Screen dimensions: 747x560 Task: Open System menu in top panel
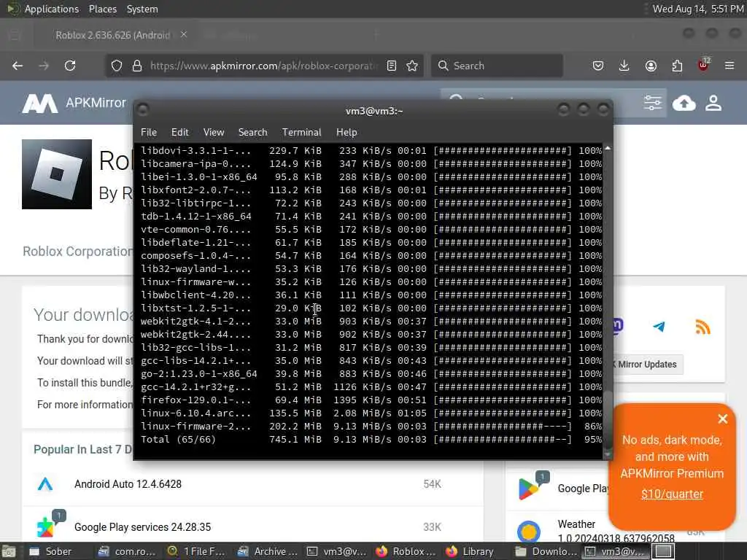click(142, 9)
